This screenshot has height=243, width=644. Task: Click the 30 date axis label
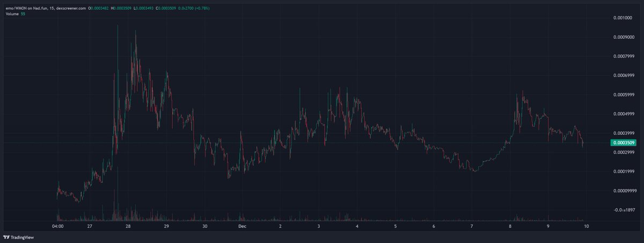204,226
